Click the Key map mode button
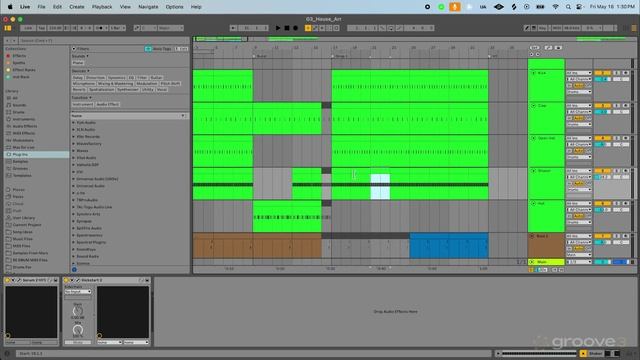The height and width of the screenshot is (360, 640). [542, 28]
